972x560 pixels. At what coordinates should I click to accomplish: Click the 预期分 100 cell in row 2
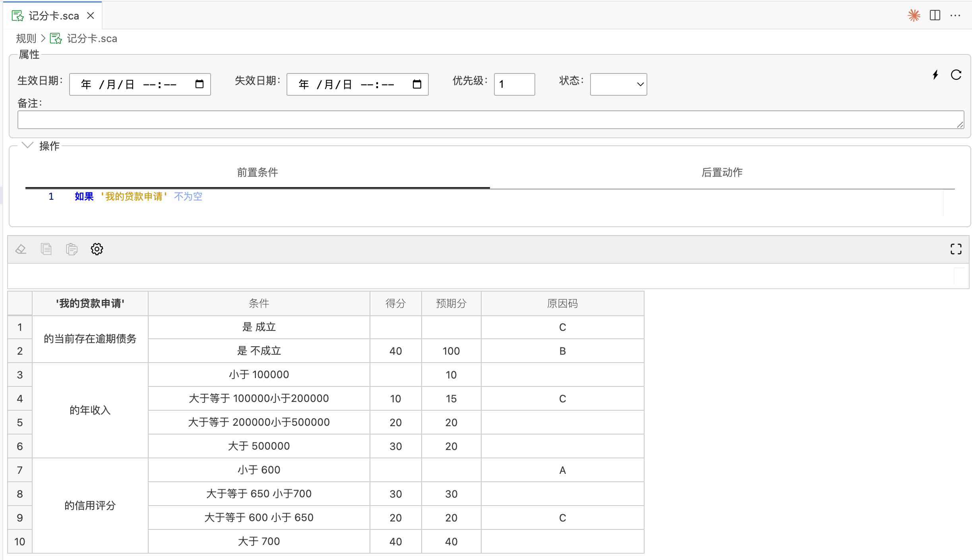[x=451, y=351]
